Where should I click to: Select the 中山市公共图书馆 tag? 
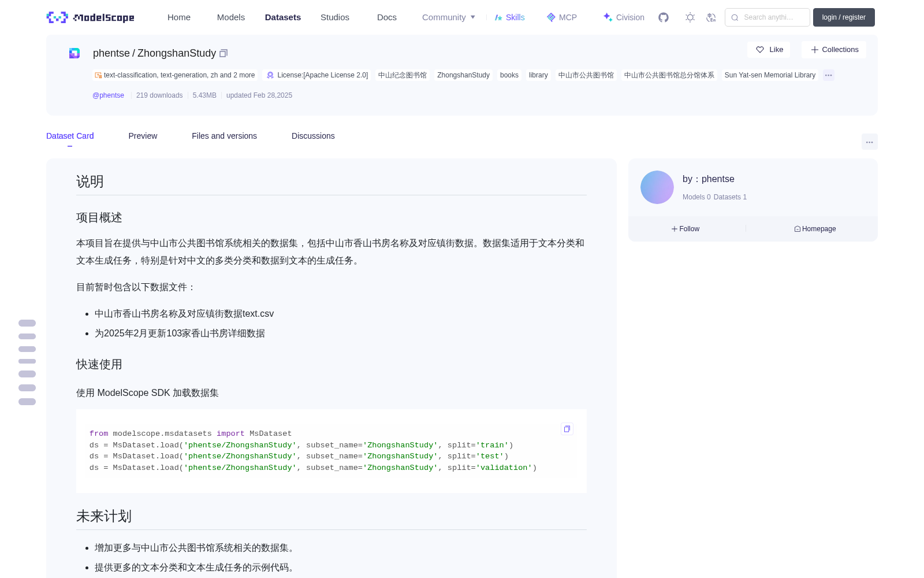586,75
